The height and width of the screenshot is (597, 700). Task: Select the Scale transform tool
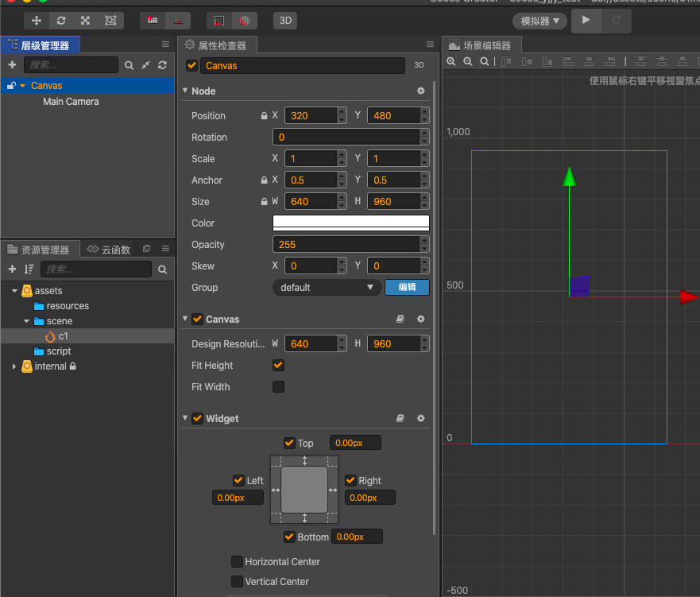[85, 21]
